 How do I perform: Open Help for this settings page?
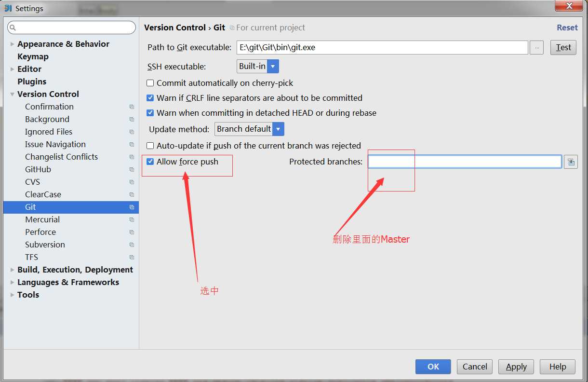558,367
